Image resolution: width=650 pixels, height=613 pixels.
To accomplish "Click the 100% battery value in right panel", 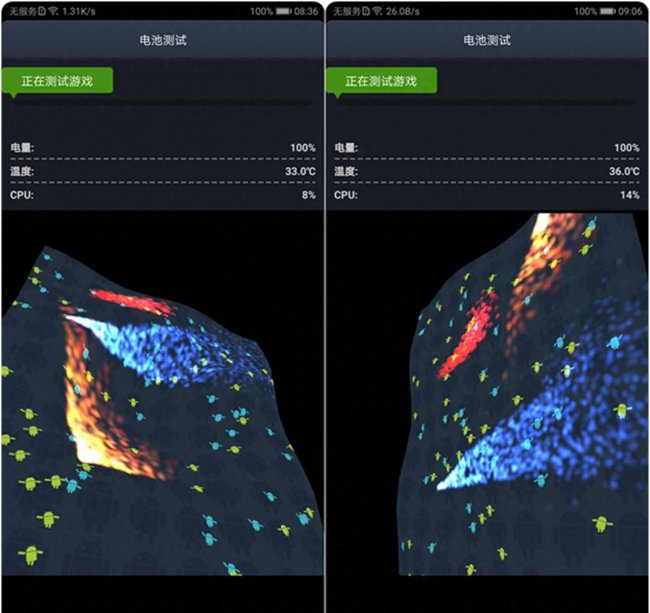I will pos(627,148).
